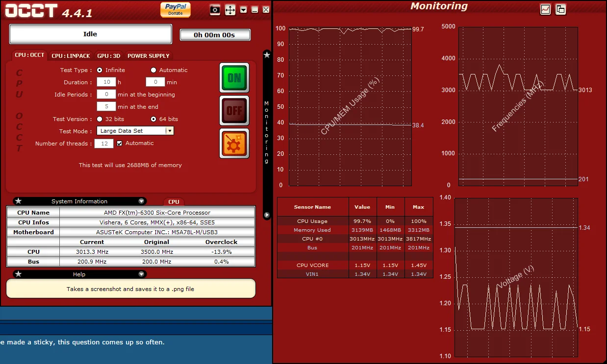The image size is (607, 364).
Task: Click the star icon in Help header
Action: pos(18,274)
